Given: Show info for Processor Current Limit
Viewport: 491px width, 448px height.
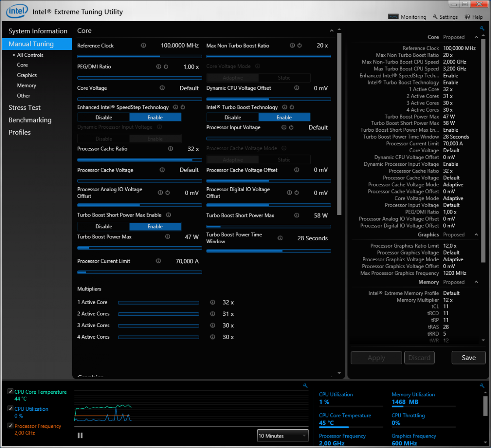Looking at the screenshot, I should (158, 261).
